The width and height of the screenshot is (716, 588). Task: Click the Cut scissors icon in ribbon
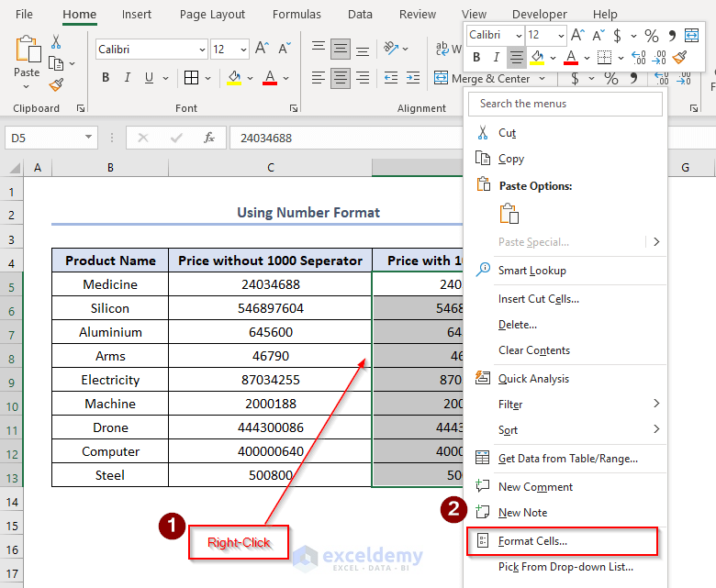(56, 42)
